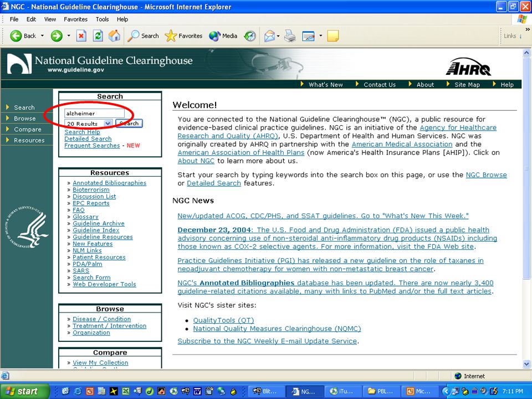The height and width of the screenshot is (399, 532).
Task: Click the green Forward arrow button
Action: [57, 35]
